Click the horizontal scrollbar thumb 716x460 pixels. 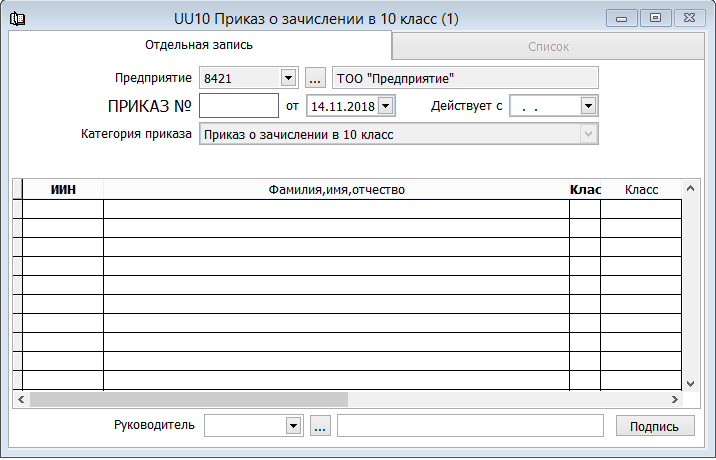click(188, 399)
